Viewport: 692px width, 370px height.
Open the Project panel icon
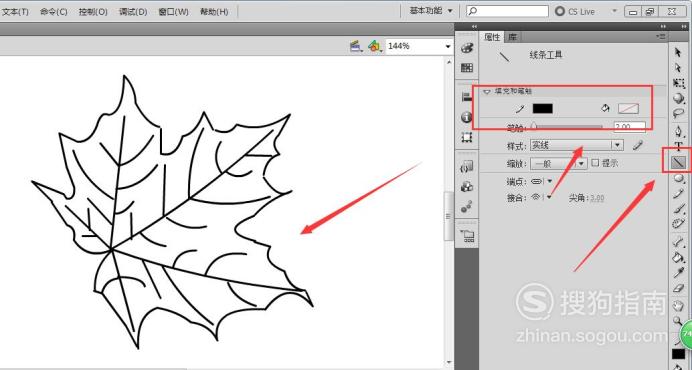pyautogui.click(x=467, y=236)
